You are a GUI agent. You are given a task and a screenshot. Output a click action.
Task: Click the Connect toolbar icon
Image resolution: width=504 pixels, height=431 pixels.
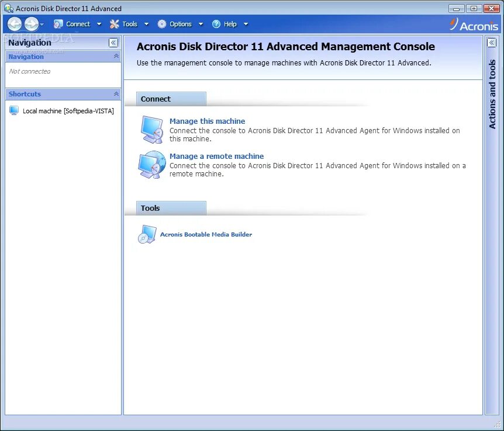coord(58,24)
